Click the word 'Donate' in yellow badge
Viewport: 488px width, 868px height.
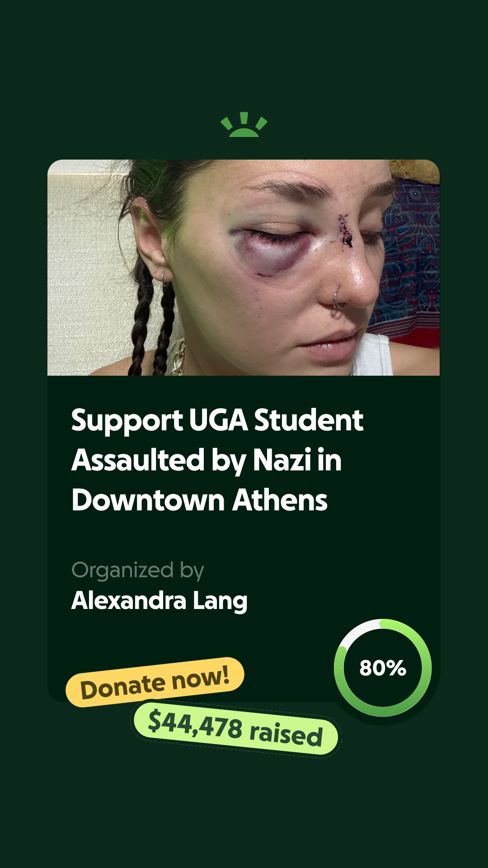123,687
